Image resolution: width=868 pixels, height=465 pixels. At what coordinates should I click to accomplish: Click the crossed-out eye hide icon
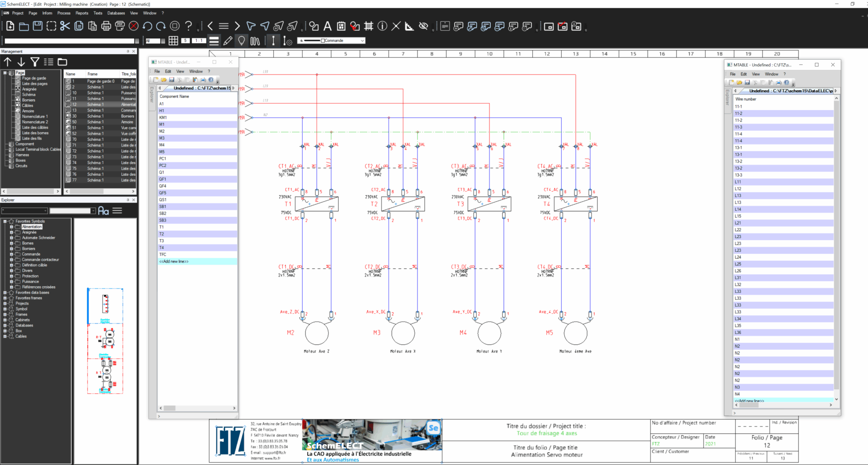coord(423,26)
